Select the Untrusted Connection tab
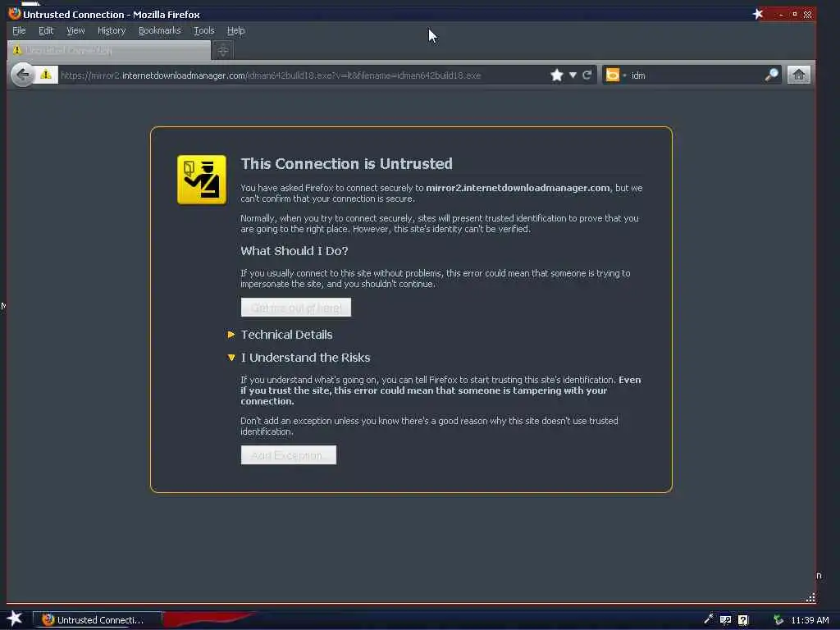Image resolution: width=840 pixels, height=630 pixels. tap(109, 50)
